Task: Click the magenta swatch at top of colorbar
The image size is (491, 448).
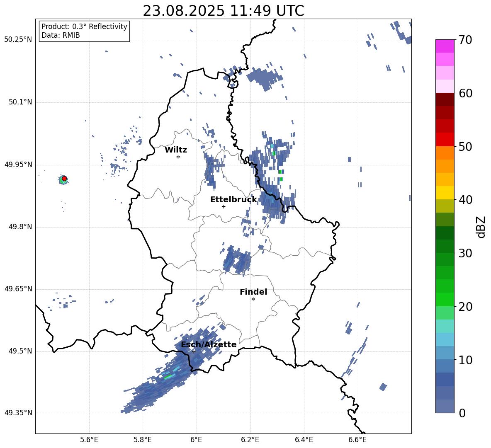Action: tap(445, 46)
